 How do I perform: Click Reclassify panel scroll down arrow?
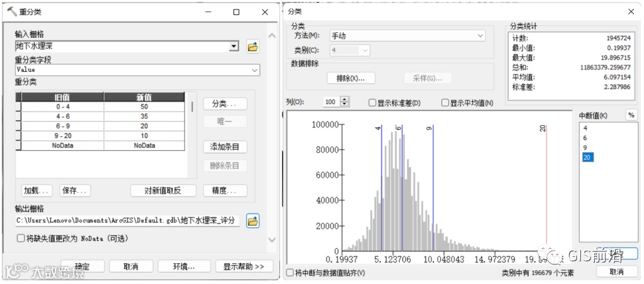[271, 239]
